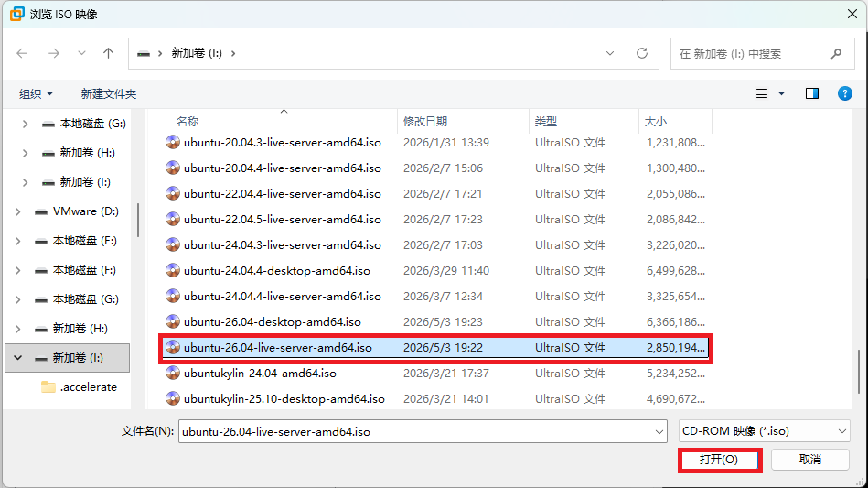Sort by 大小 column header

pos(656,121)
